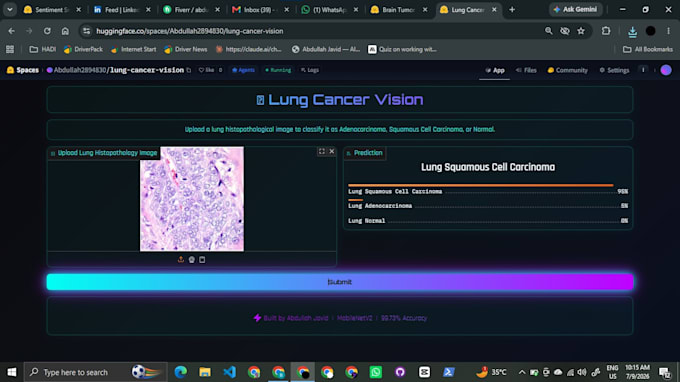Open the DriverPack bookmark
This screenshot has height=382, width=680.
tap(83, 49)
